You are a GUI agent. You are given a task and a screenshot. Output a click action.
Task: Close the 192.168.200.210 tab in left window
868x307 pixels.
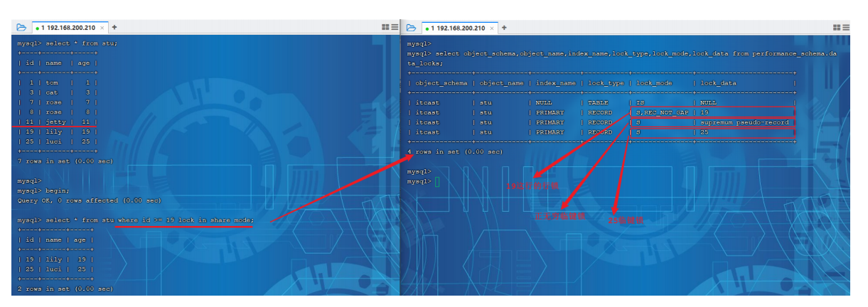[102, 27]
